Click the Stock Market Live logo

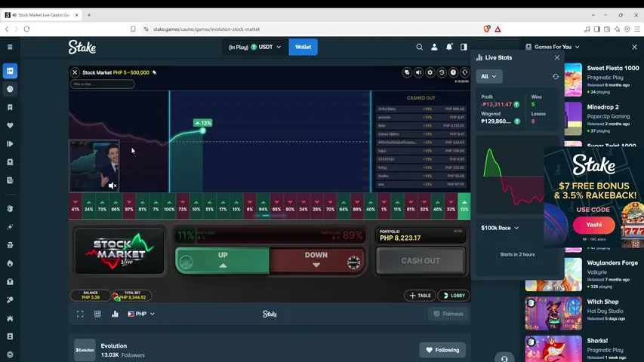click(x=119, y=251)
